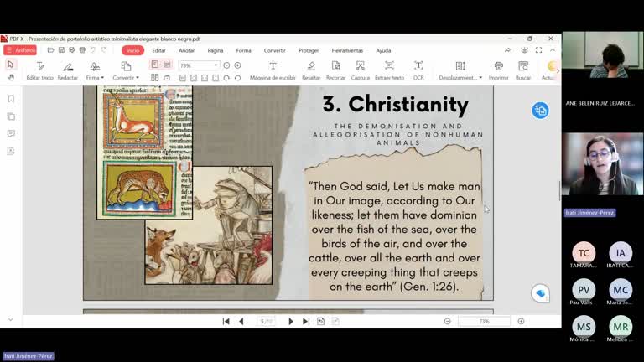Click the OCR tool
Image resolution: width=644 pixels, height=362 pixels.
click(418, 70)
